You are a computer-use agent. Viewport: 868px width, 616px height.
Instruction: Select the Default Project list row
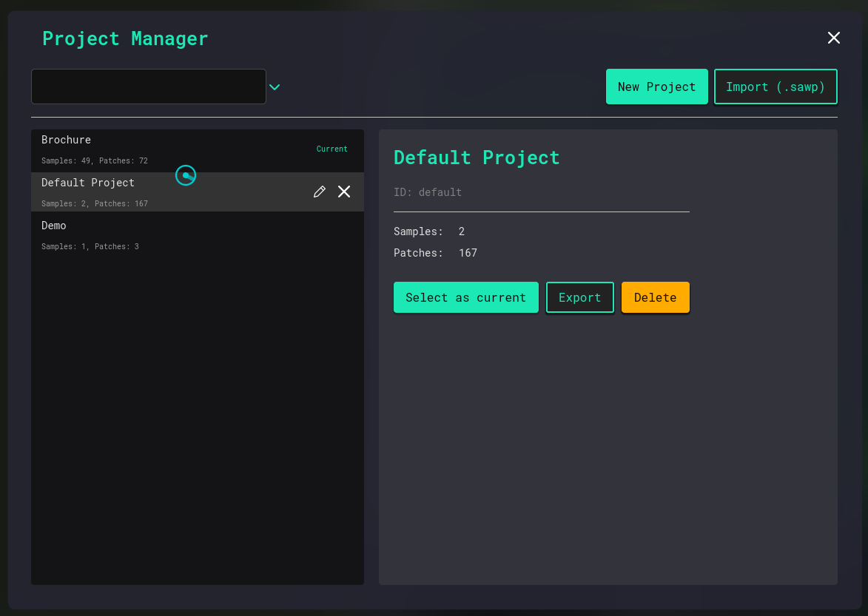[x=198, y=192]
